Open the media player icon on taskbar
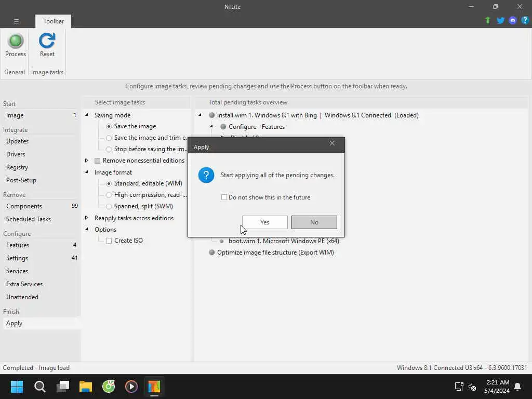The image size is (532, 399). tap(131, 387)
